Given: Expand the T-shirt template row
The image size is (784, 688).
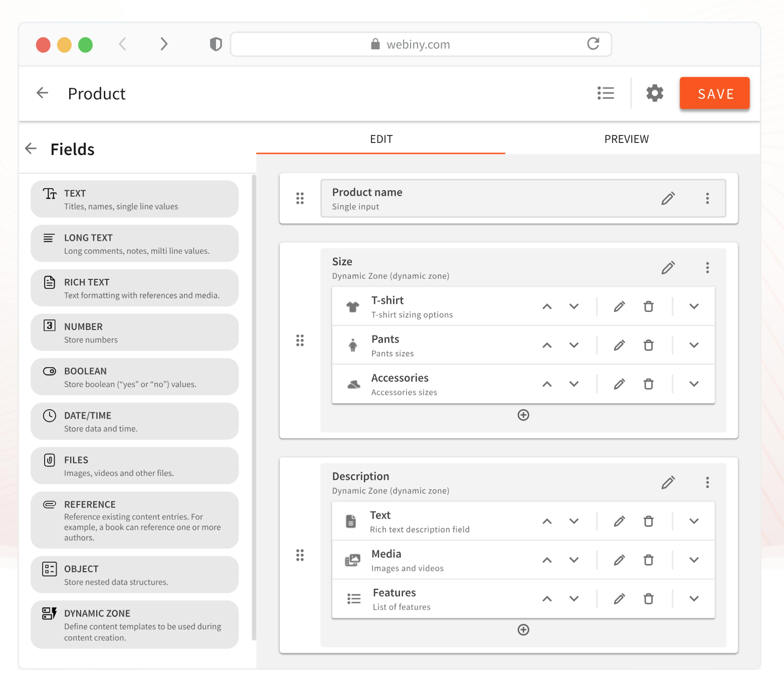Looking at the screenshot, I should pos(694,307).
